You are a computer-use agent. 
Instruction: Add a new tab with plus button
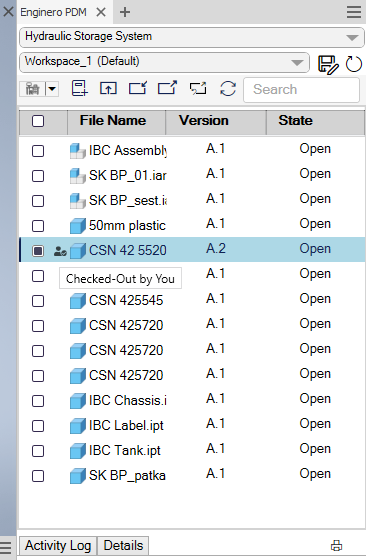pos(125,12)
